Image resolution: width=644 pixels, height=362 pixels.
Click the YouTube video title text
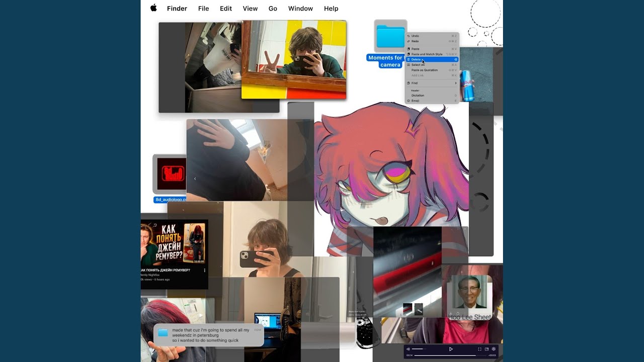point(166,270)
